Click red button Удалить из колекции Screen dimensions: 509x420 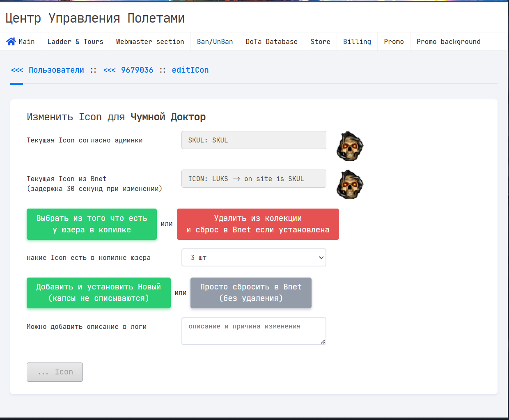coord(258,224)
